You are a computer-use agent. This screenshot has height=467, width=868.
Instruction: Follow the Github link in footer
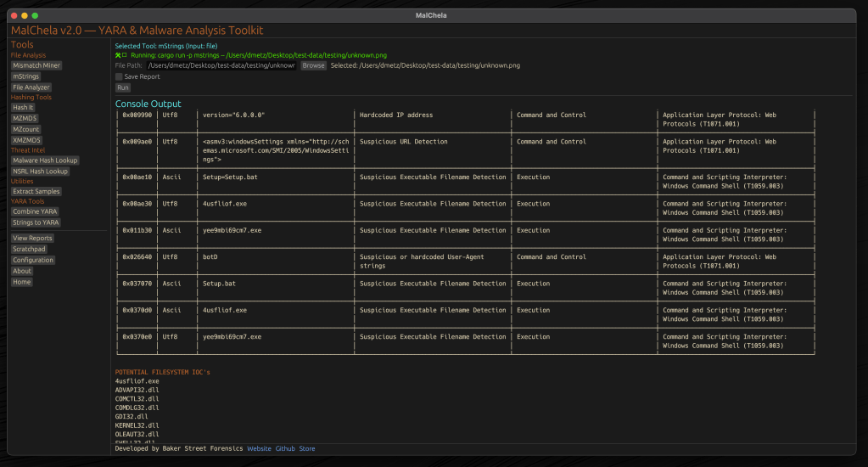point(285,449)
